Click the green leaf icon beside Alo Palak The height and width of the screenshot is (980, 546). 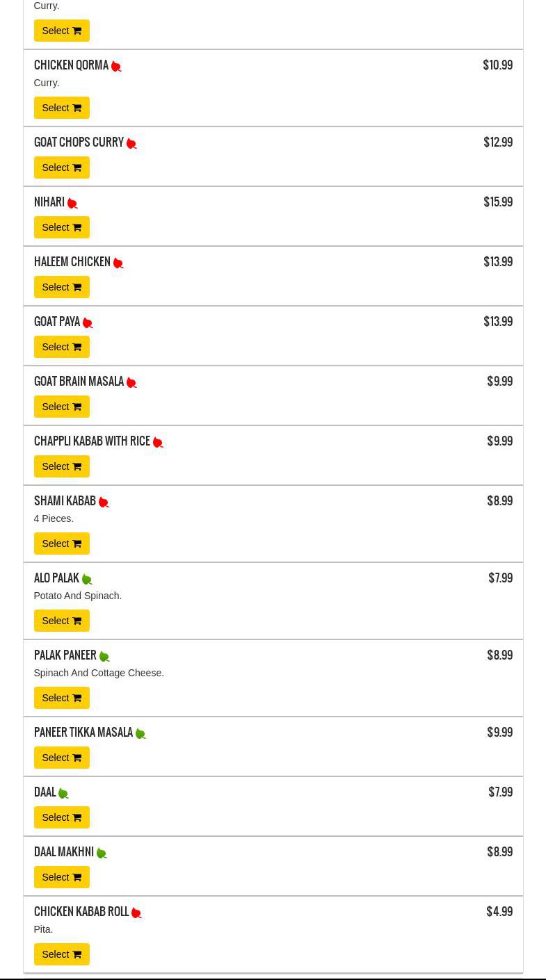(87, 580)
